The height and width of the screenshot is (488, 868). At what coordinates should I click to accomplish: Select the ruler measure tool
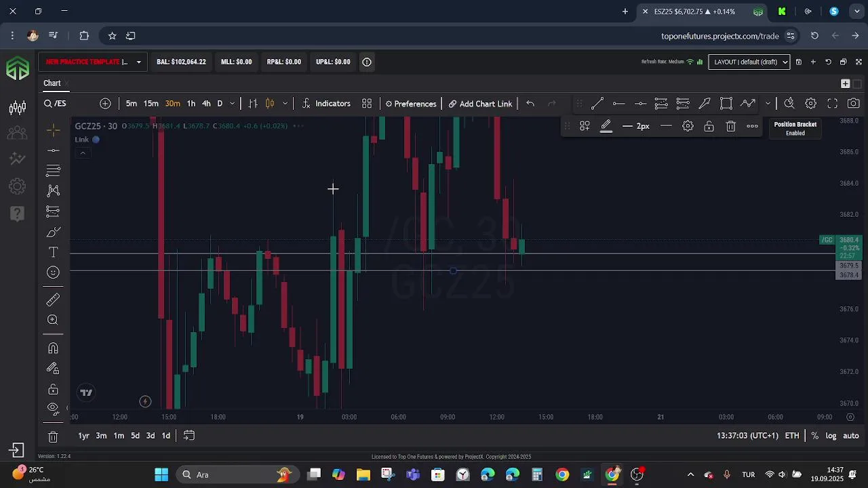(53, 300)
